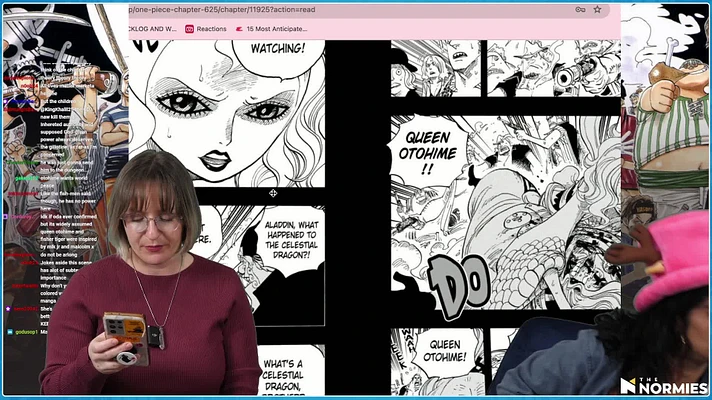Click the 'ALADDIN, WHAT HAPPENED' speech bubble
The image size is (712, 400).
pyautogui.click(x=292, y=240)
